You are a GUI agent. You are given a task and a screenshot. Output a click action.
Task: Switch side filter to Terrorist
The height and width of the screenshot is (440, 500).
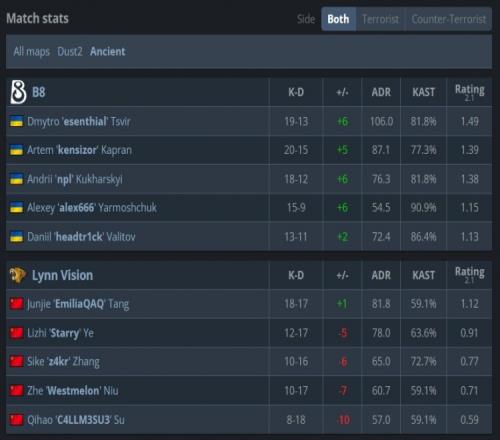tap(380, 19)
